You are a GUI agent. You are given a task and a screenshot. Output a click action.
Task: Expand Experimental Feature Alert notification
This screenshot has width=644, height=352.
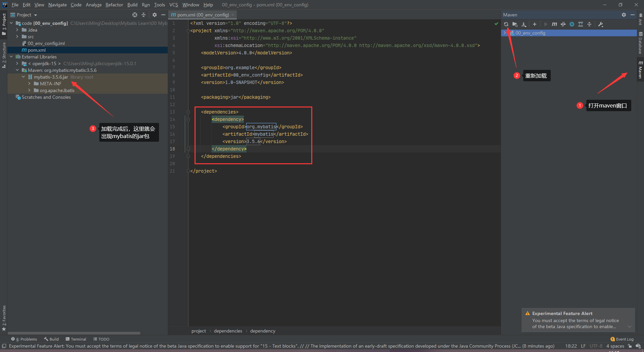[x=630, y=326]
